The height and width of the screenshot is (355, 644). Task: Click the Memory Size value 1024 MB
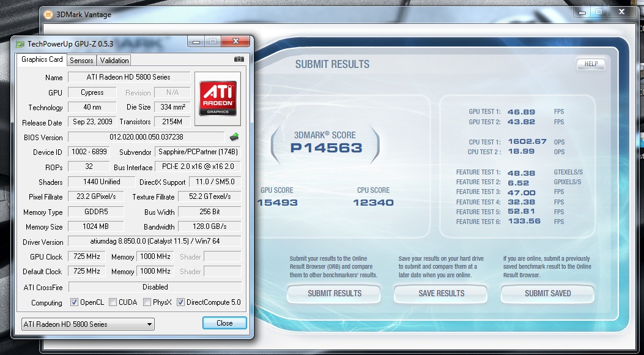(x=95, y=226)
